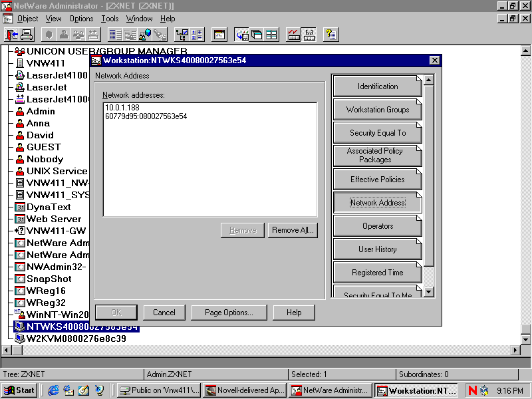
Task: Open the Workstation Groups page
Action: point(378,110)
